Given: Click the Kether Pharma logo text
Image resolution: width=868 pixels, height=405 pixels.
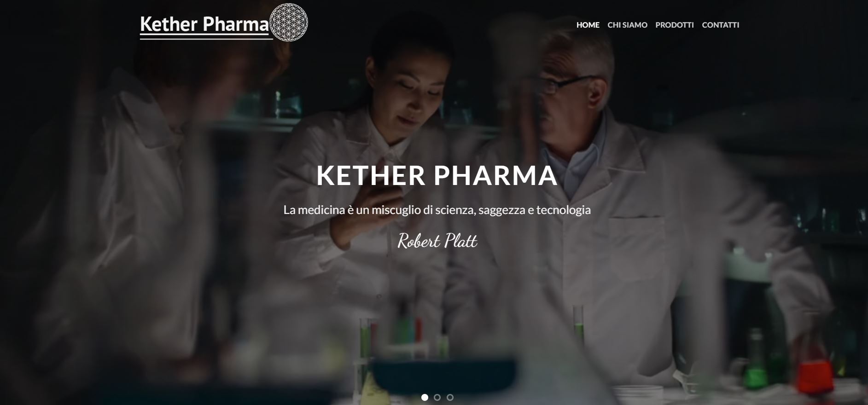Looking at the screenshot, I should 204,24.
